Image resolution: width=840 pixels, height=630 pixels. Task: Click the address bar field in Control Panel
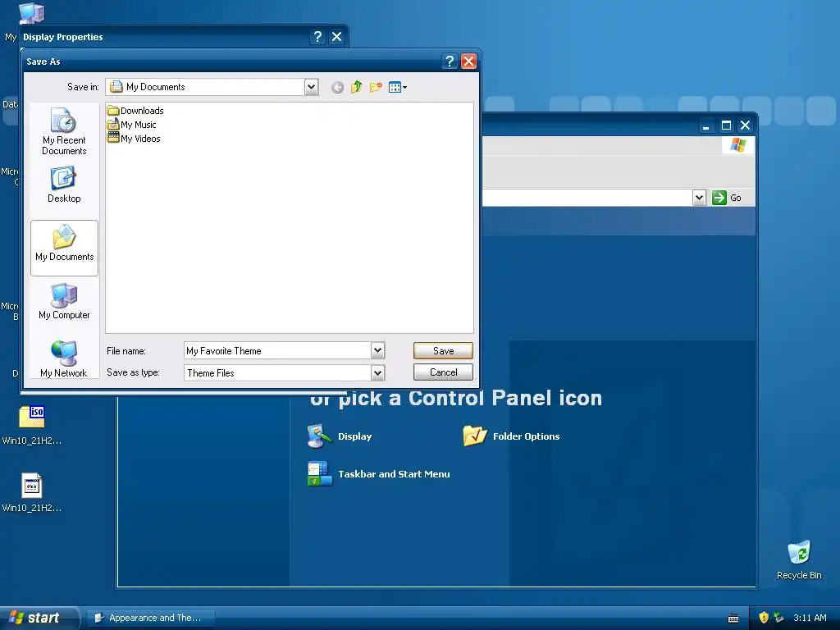point(587,198)
